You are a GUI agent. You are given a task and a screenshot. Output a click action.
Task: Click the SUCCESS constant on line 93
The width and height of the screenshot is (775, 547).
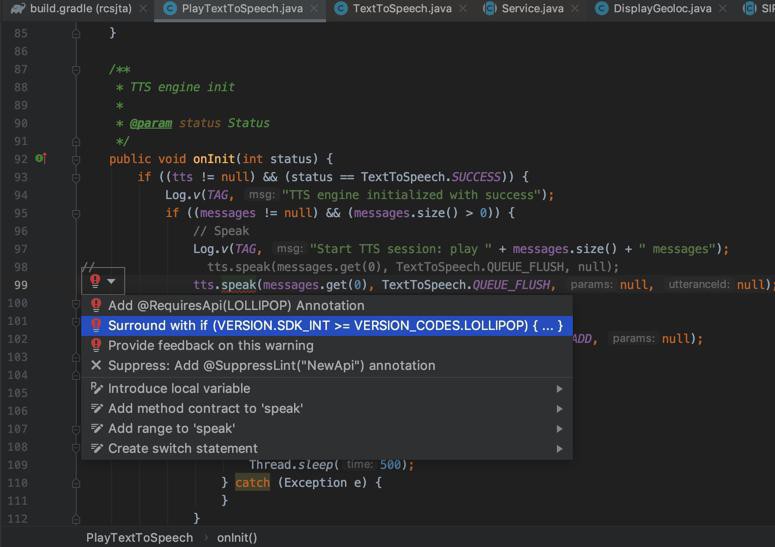click(x=476, y=177)
